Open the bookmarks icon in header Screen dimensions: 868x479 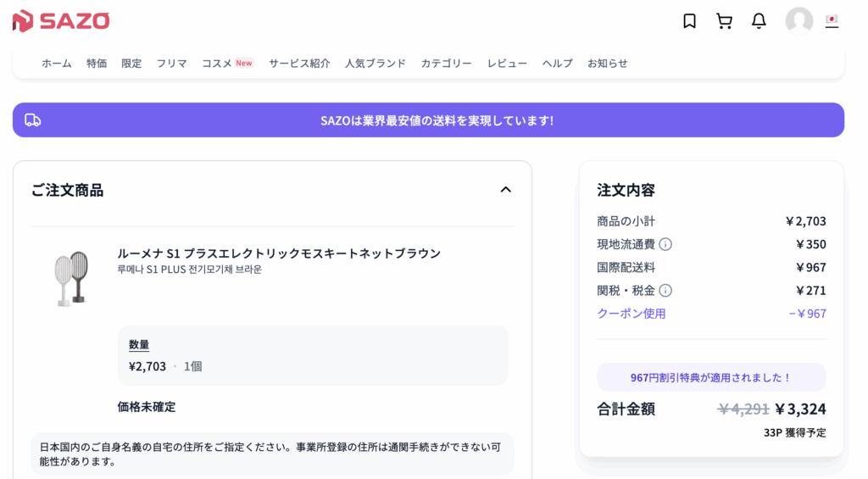pos(689,21)
